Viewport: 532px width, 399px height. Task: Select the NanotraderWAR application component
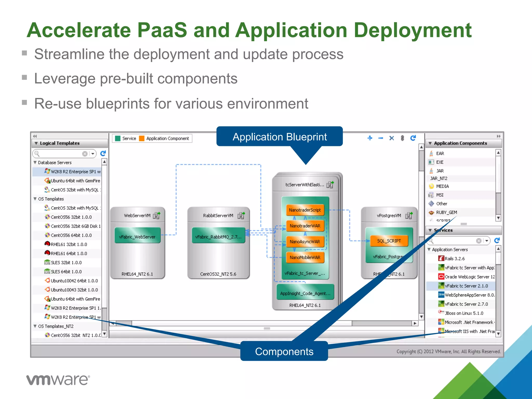click(x=305, y=226)
